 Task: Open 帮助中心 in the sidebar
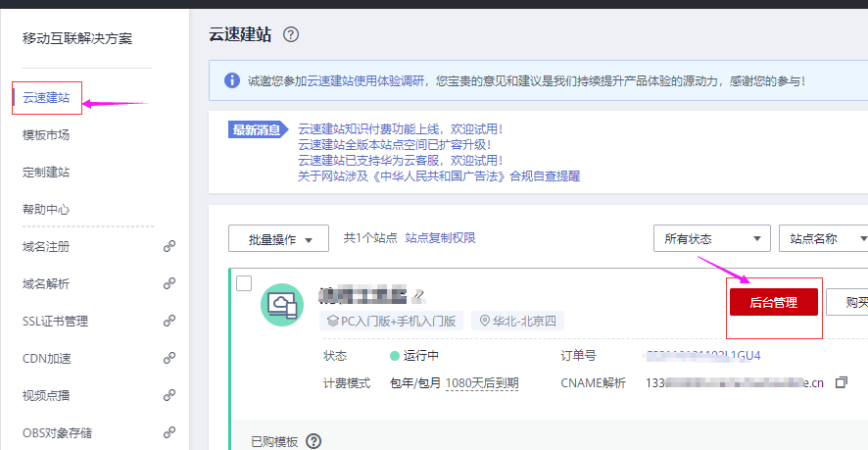pyautogui.click(x=46, y=210)
